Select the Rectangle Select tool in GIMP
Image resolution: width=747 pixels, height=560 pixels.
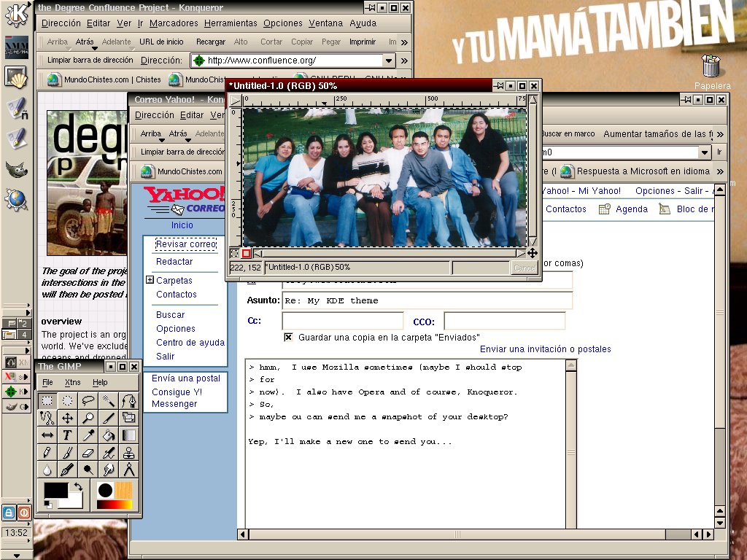pyautogui.click(x=47, y=400)
